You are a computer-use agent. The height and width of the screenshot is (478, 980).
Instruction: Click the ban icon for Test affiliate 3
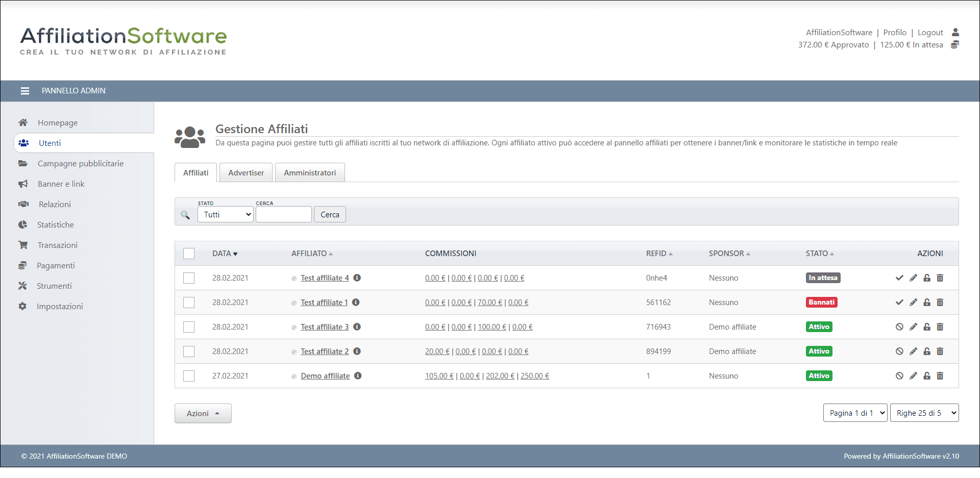[x=899, y=327]
